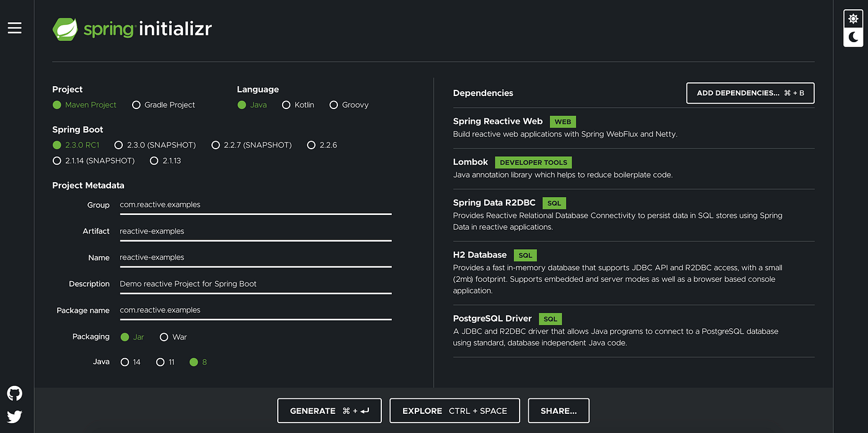The width and height of the screenshot is (868, 433).
Task: Choose War packaging option
Action: [x=173, y=337]
